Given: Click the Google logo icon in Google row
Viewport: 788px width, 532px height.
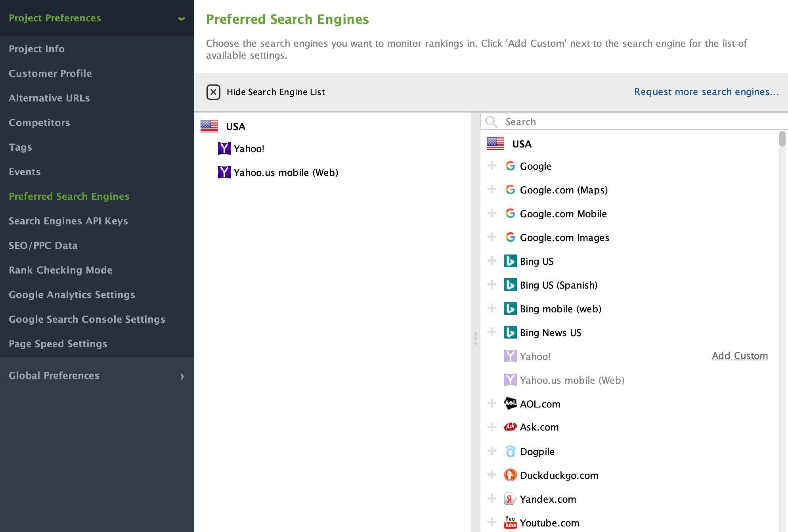Looking at the screenshot, I should tap(510, 166).
